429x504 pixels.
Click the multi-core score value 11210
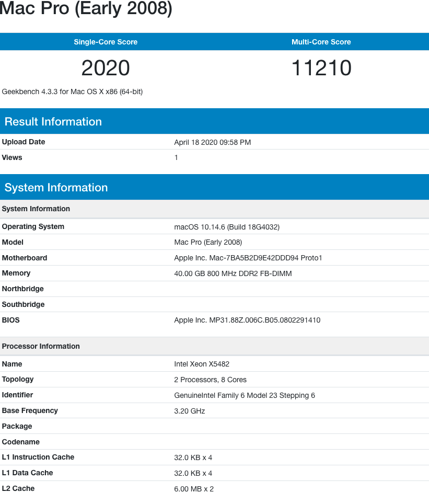pyautogui.click(x=321, y=68)
